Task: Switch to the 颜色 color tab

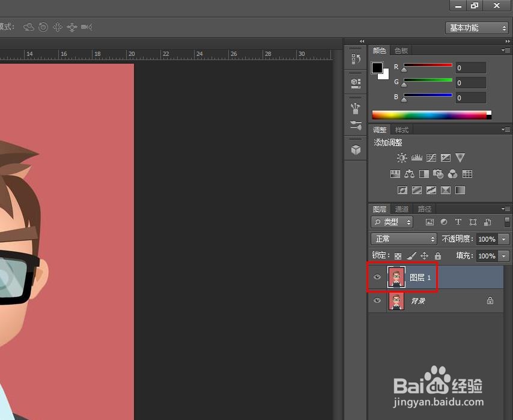Action: pos(380,50)
